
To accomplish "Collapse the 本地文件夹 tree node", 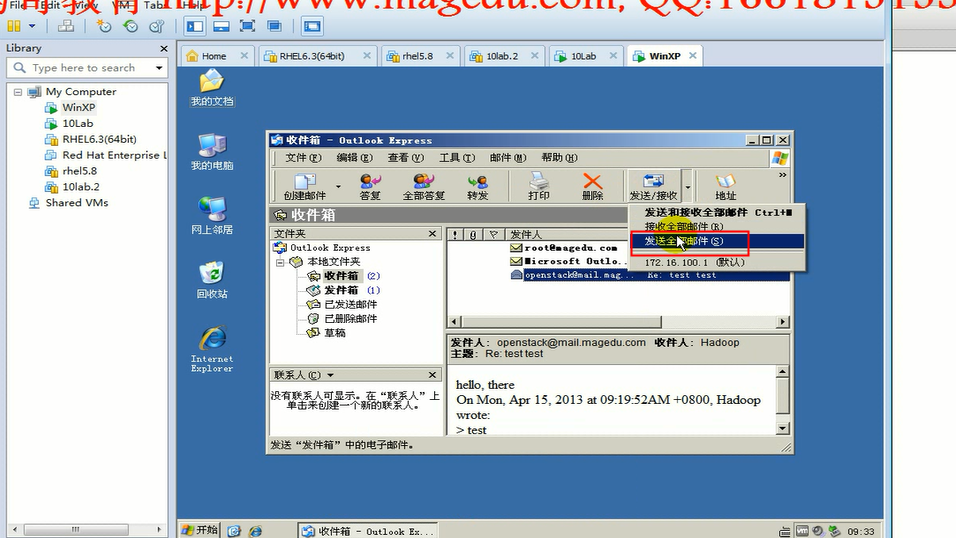I will pos(280,262).
